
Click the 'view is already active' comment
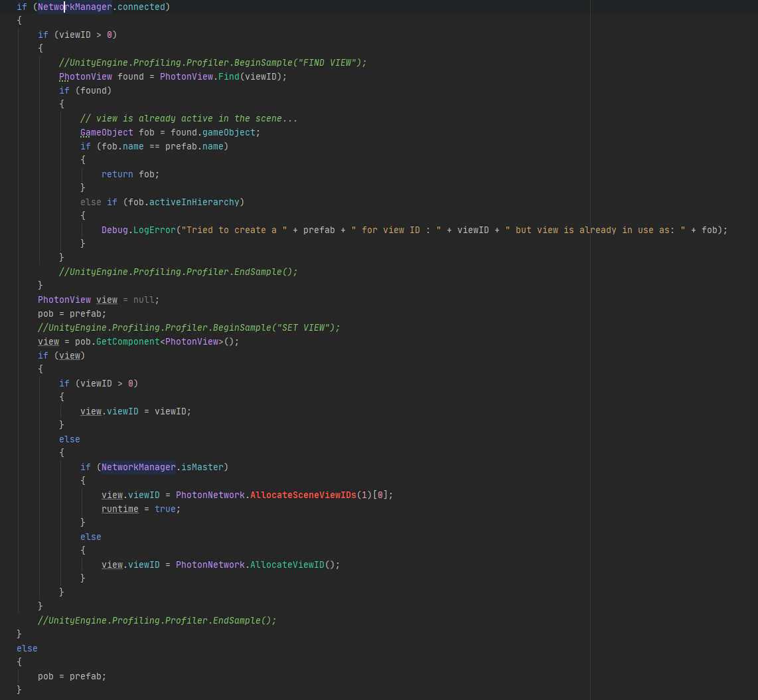[x=189, y=118]
